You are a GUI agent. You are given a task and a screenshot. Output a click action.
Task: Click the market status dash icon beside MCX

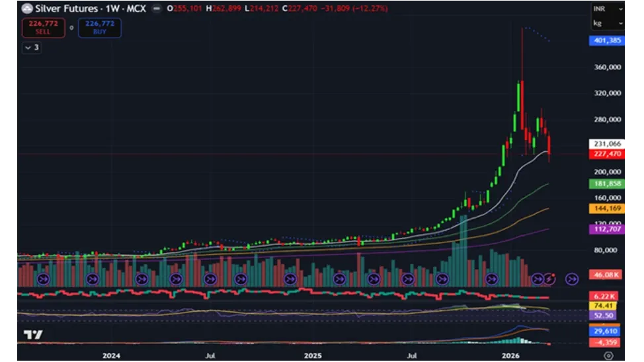157,8
